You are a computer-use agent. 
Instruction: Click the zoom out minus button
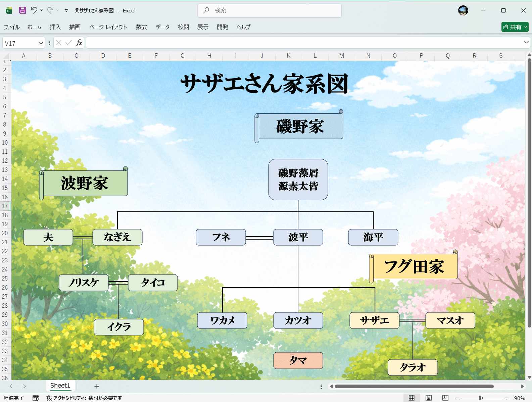[457, 398]
